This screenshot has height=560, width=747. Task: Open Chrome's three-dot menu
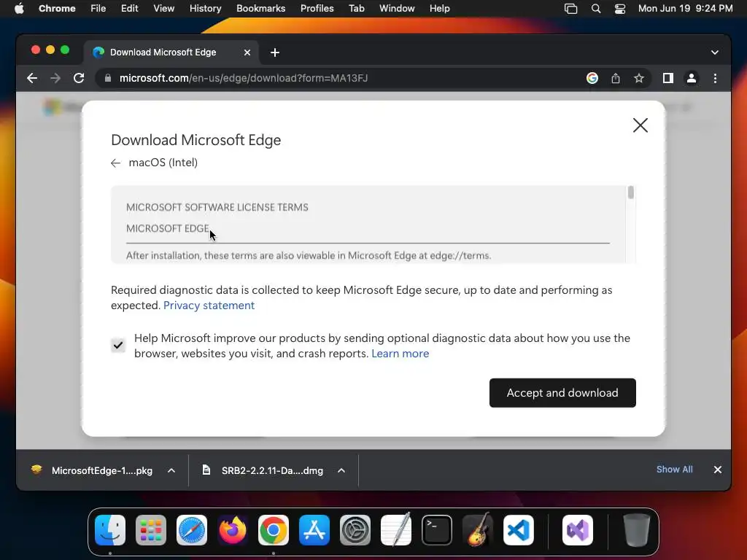715,78
